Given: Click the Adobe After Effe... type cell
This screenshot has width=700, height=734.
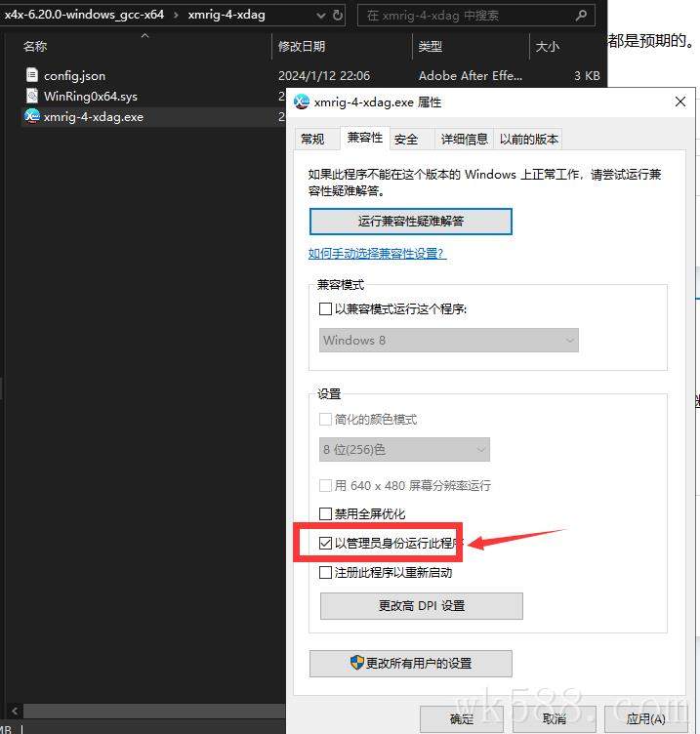Looking at the screenshot, I should pyautogui.click(x=471, y=76).
